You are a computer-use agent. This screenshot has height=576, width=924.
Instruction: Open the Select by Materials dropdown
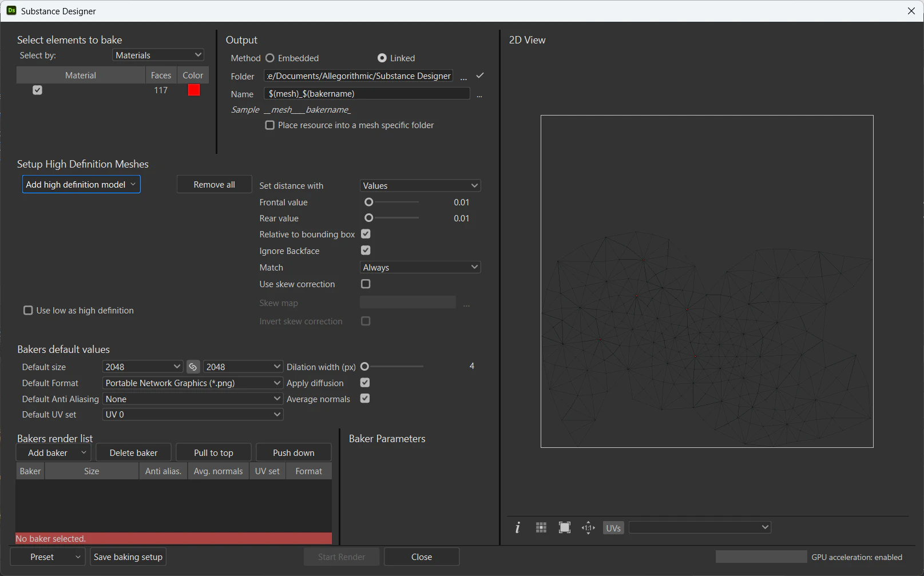click(x=158, y=55)
